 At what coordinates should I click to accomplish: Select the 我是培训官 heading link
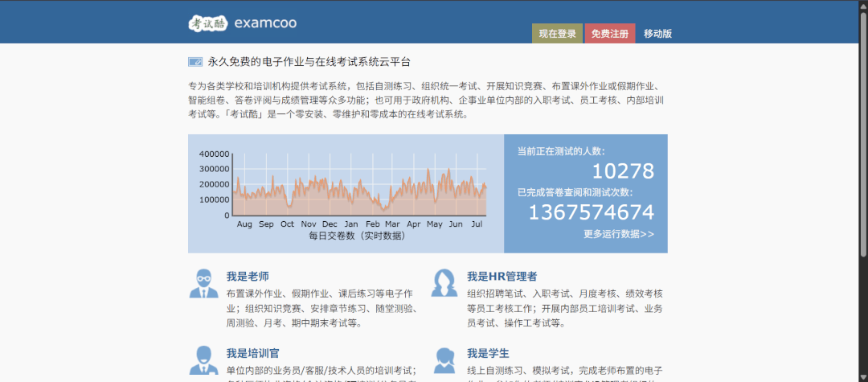point(253,353)
